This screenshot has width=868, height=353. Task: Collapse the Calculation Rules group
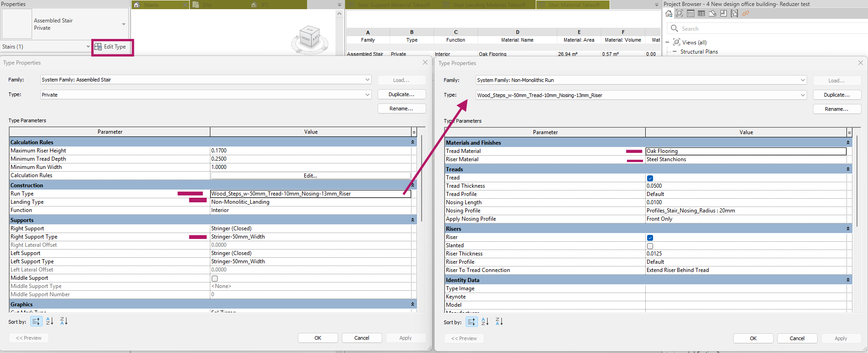click(412, 142)
